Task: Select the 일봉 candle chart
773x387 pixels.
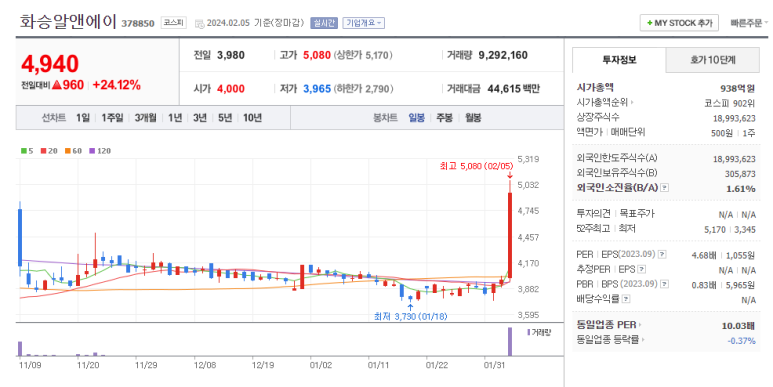Action: pos(417,118)
